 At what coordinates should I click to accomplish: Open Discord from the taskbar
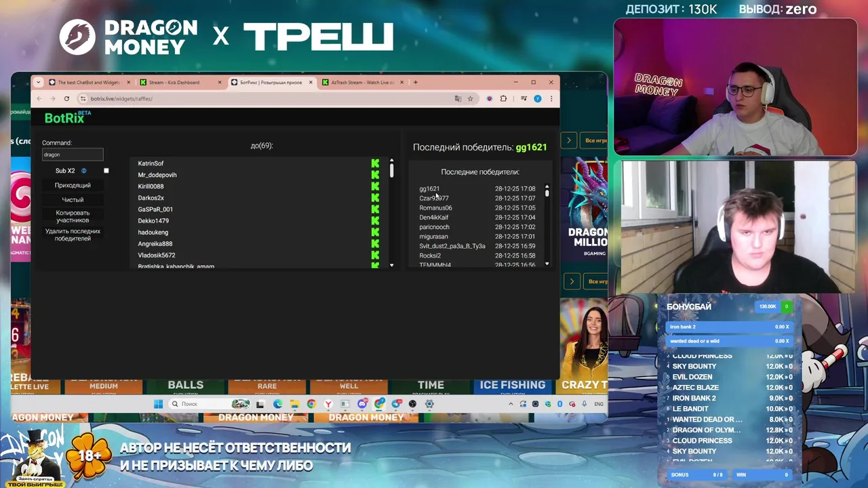point(362,404)
